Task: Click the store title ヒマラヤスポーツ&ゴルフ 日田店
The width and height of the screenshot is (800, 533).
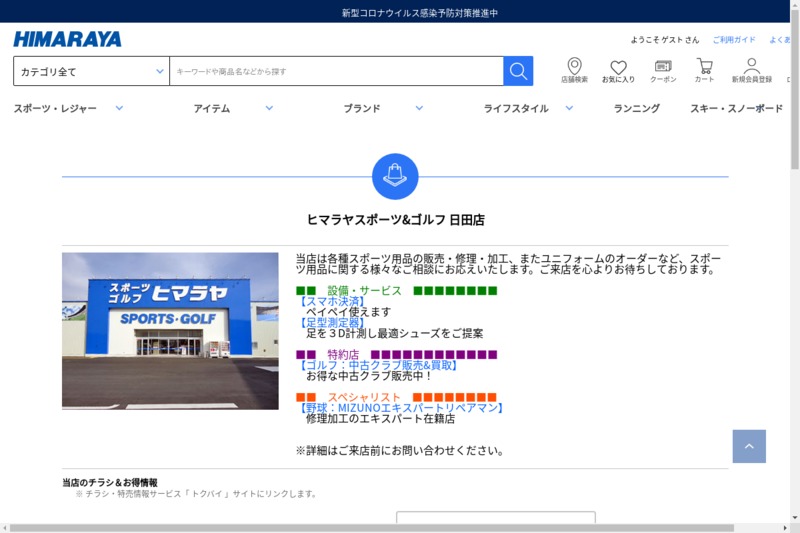Action: click(395, 220)
